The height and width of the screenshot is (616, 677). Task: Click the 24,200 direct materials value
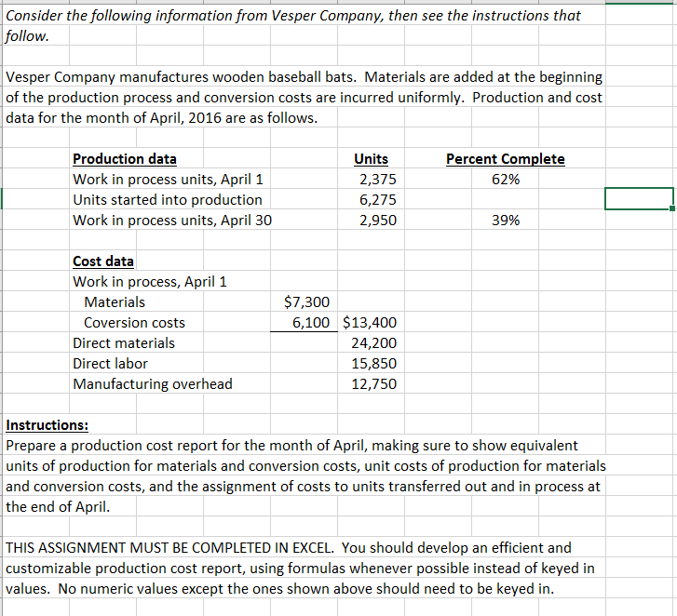[x=374, y=343]
